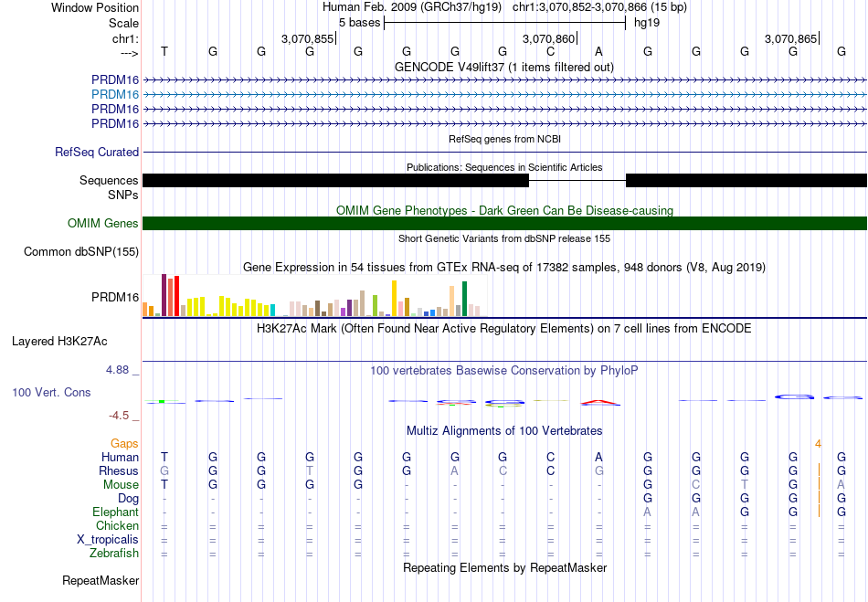This screenshot has height=602, width=868.
Task: Open the OMIM Gene Phenotypes track title
Action: pyautogui.click(x=504, y=210)
